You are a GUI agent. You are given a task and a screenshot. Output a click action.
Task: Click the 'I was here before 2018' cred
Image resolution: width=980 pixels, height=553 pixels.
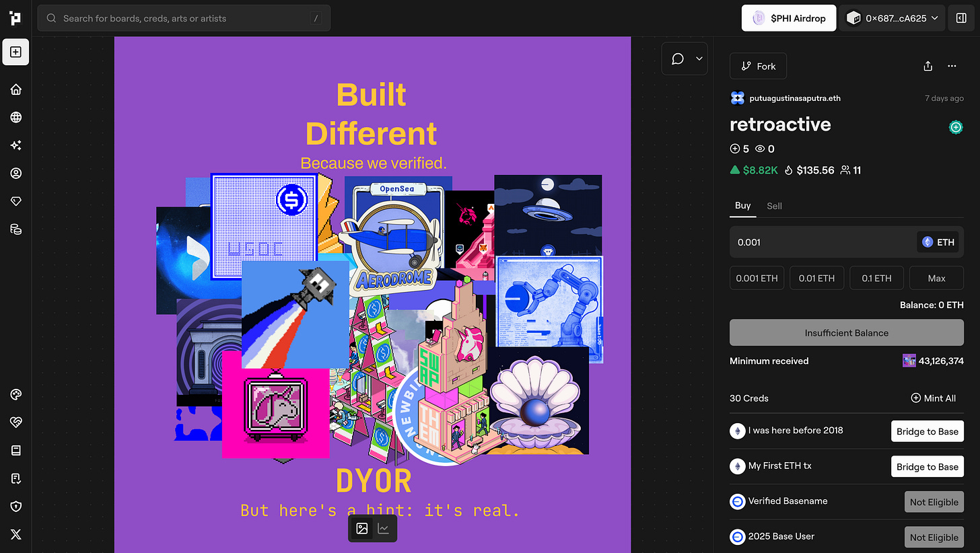[x=796, y=431]
